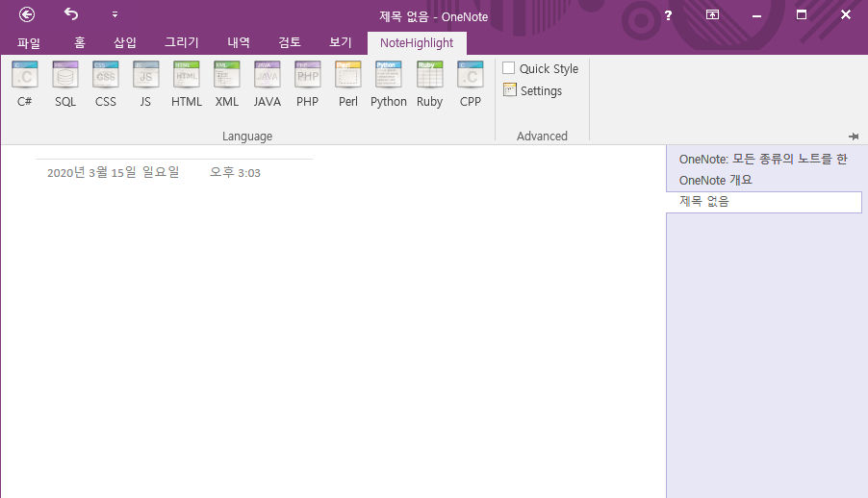Image resolution: width=868 pixels, height=498 pixels.
Task: Enable the Quick Style checkbox
Action: pos(509,68)
